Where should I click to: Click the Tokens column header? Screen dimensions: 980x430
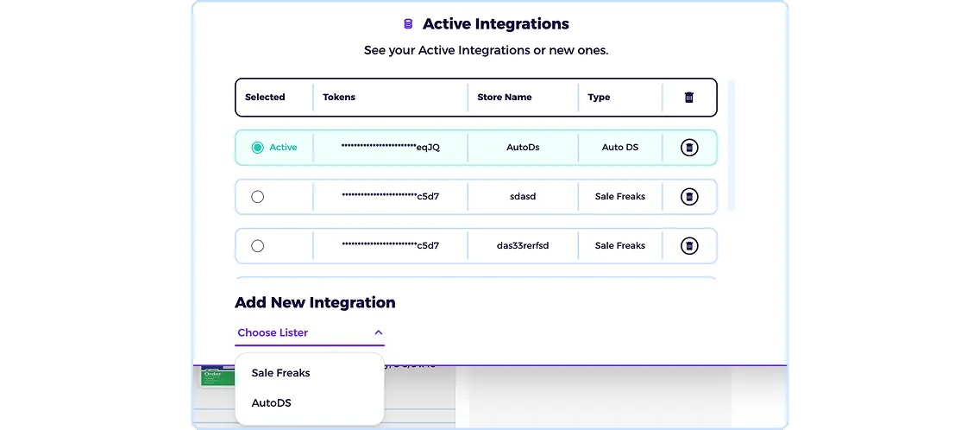tap(339, 97)
